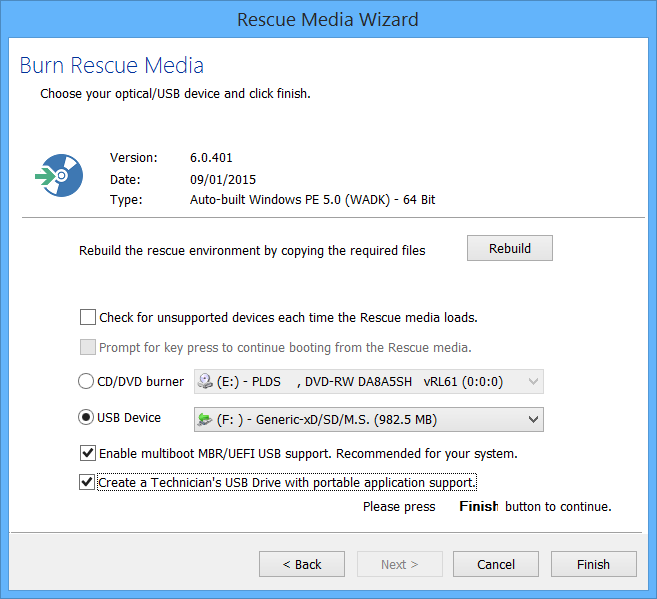Cancel the Rescue Media Wizard
Viewport: 657px width, 599px height.
pos(496,564)
